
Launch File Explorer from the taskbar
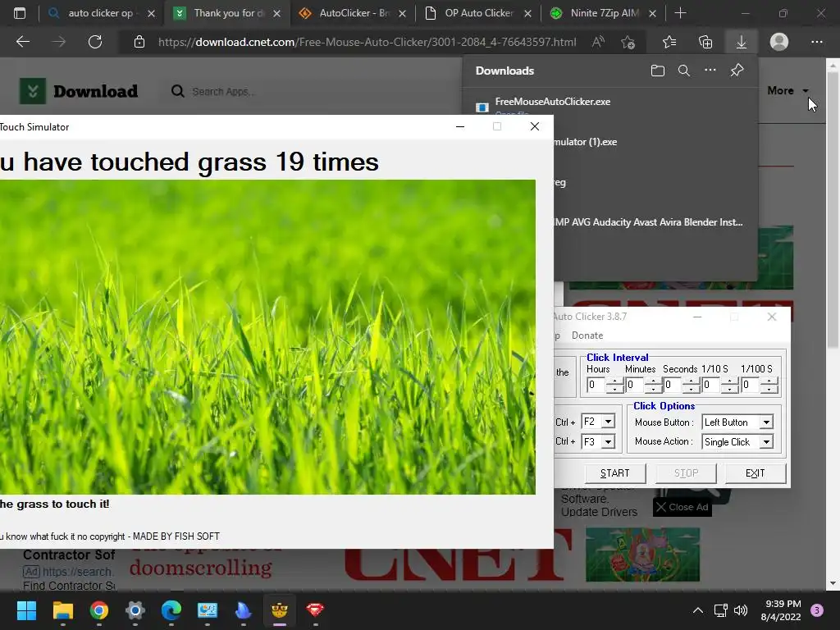[62, 610]
